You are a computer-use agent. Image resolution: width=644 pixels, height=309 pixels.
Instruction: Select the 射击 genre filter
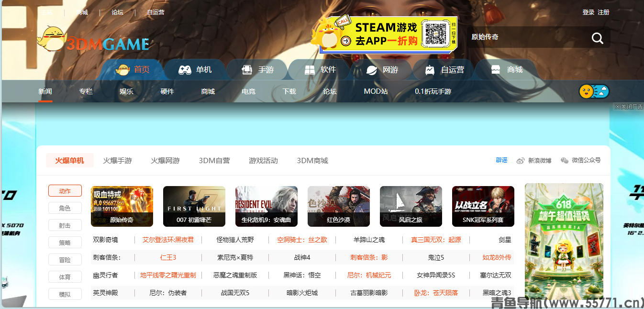65,225
